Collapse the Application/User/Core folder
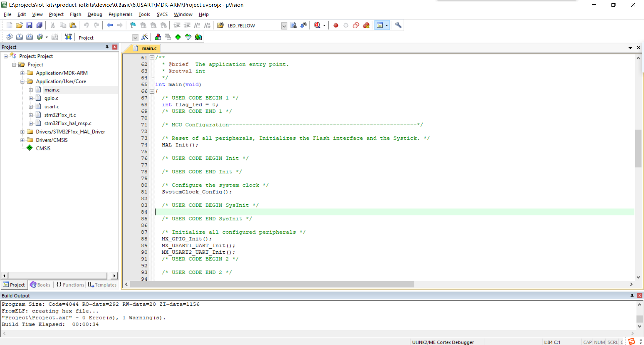Viewport: 644px width, 345px height. [22, 82]
